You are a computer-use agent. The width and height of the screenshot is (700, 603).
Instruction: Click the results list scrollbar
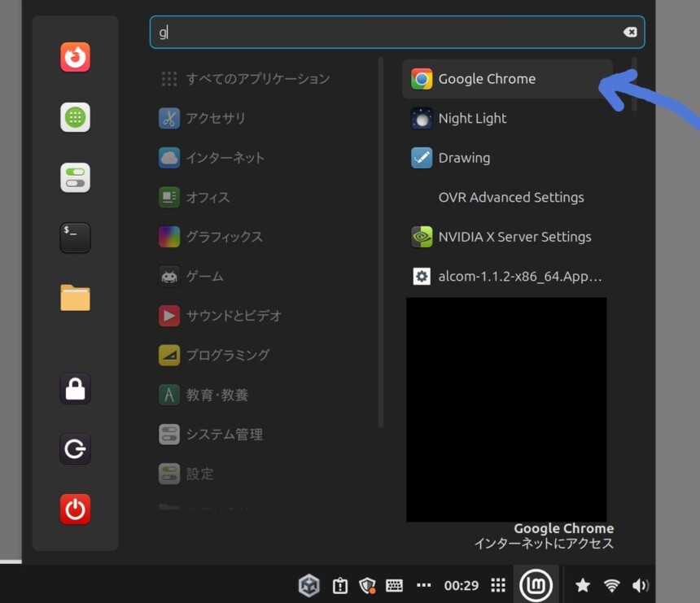click(x=634, y=84)
